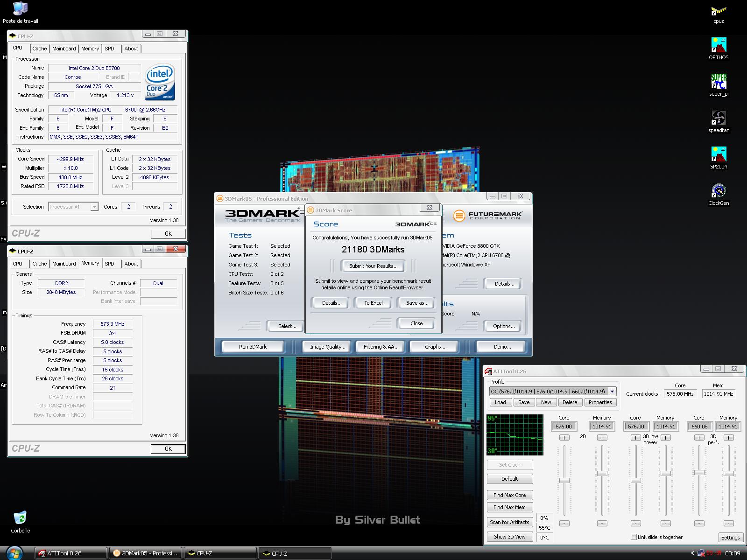The width and height of the screenshot is (747, 560).
Task: Click Submit Your Results button
Action: (x=373, y=266)
